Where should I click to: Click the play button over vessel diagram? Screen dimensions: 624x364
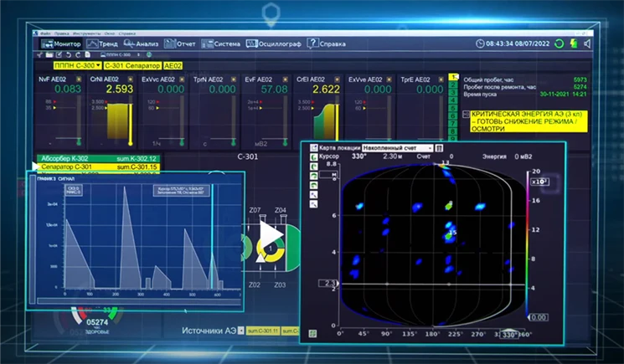click(x=271, y=234)
